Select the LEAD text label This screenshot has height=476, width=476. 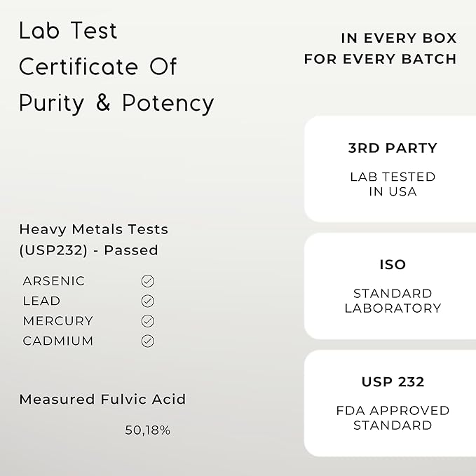41,301
